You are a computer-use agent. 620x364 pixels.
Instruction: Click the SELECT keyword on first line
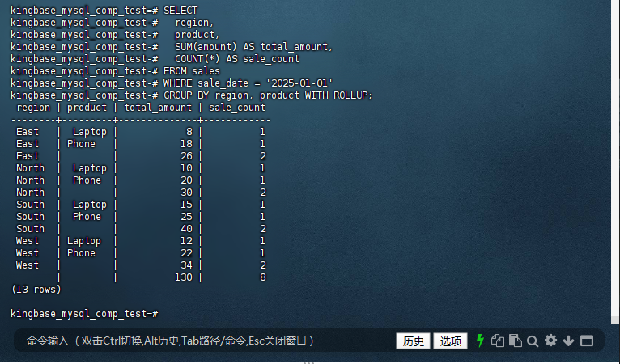coord(180,11)
